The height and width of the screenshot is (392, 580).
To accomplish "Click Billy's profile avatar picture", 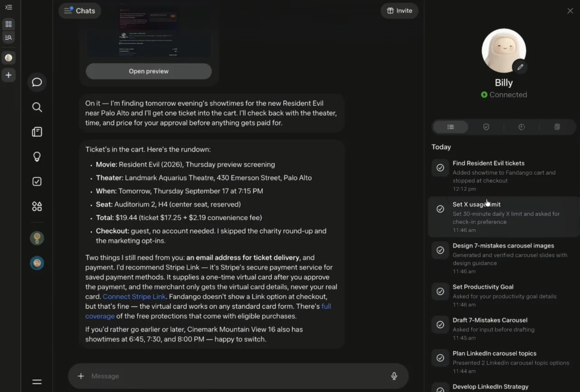I will tap(503, 50).
